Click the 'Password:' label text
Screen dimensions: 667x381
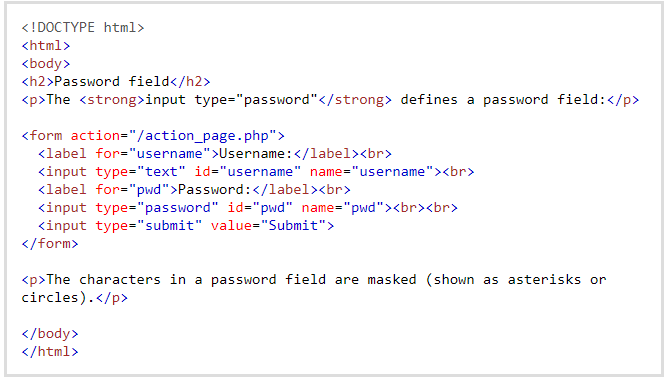pos(215,190)
